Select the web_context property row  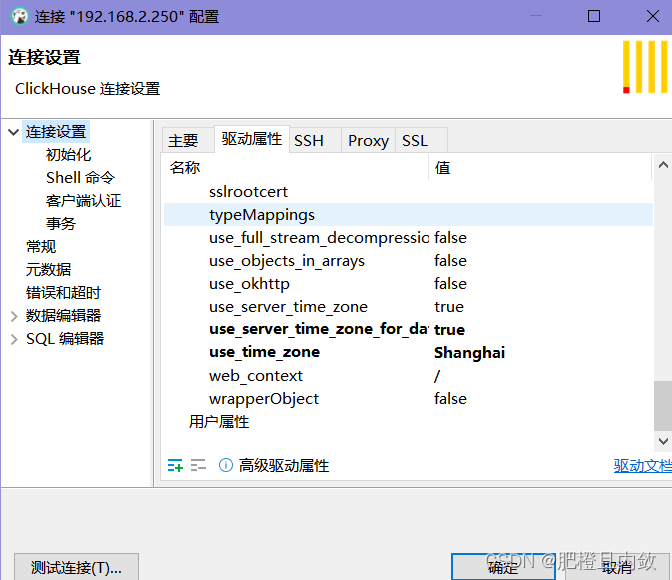click(408, 376)
